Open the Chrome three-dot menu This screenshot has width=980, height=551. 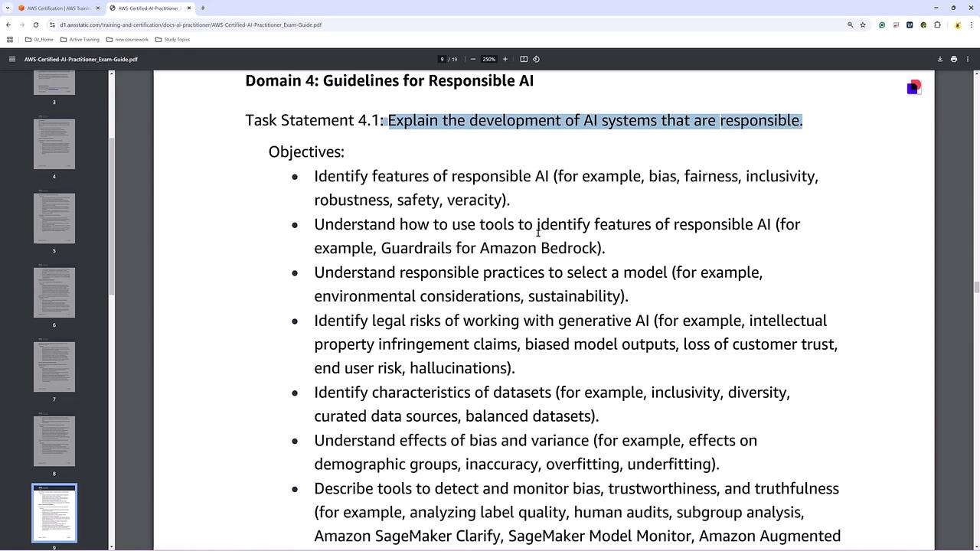click(971, 24)
